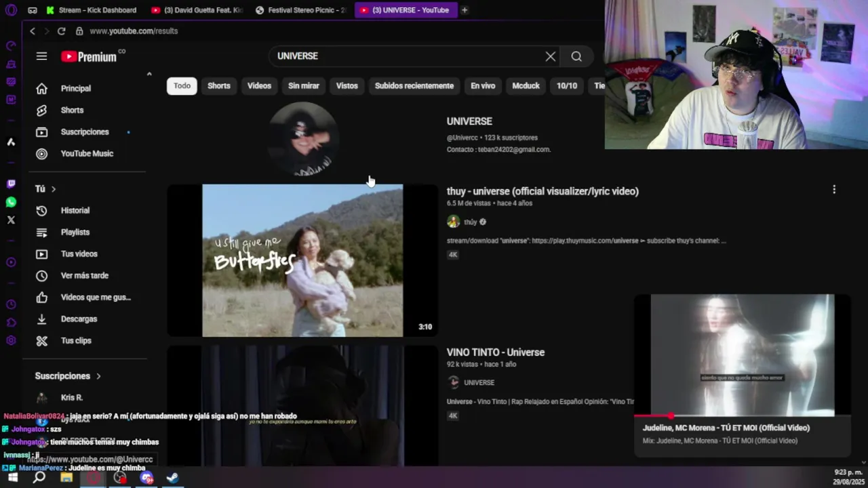Image resolution: width=868 pixels, height=488 pixels.
Task: Open Opera sidebar settings gear
Action: click(11, 340)
